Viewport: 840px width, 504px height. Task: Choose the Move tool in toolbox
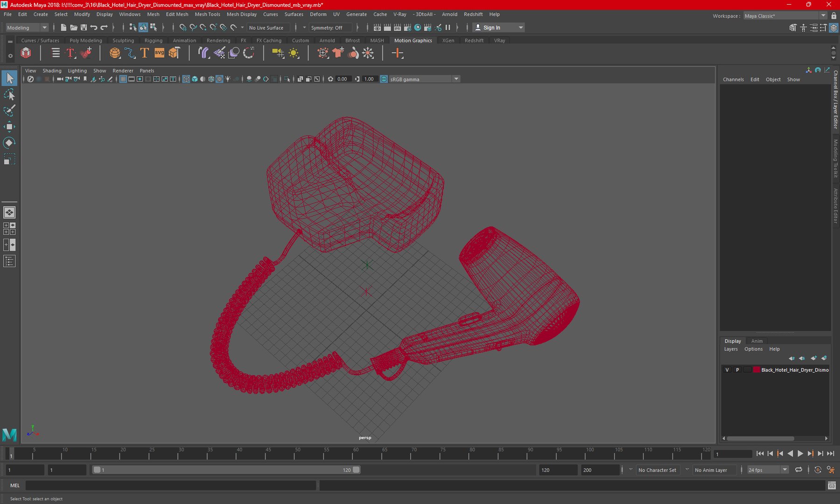[x=9, y=126]
